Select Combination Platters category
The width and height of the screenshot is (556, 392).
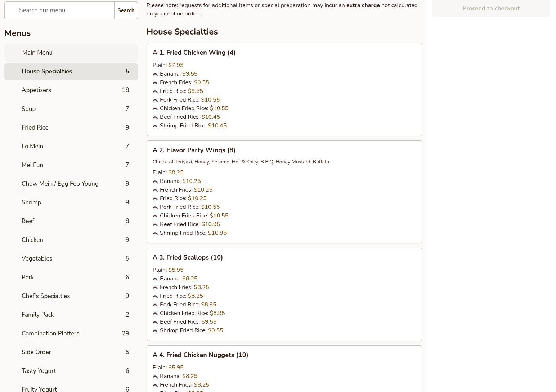pos(71,334)
